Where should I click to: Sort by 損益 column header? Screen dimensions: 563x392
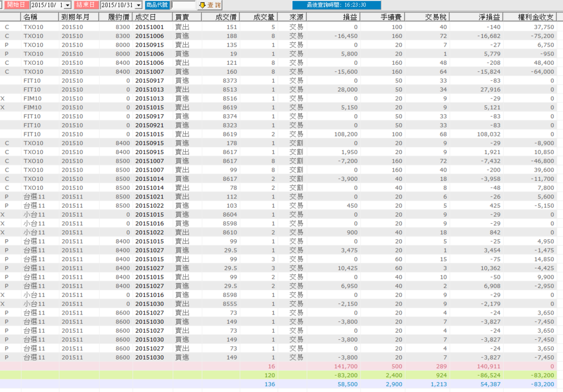click(333, 17)
